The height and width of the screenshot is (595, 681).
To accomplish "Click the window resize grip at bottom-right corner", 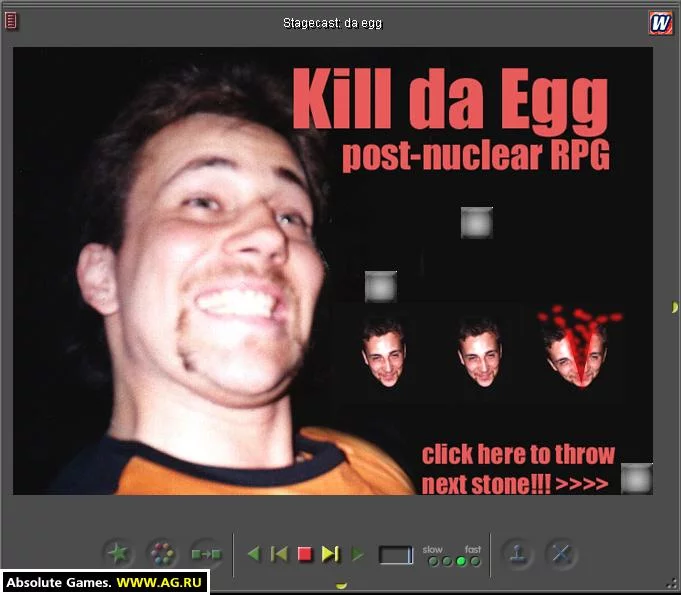I will [672, 585].
